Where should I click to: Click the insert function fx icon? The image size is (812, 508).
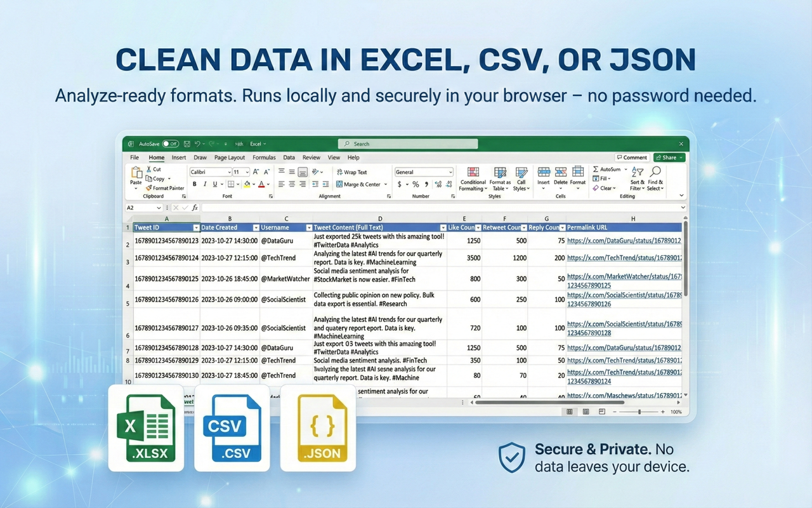pos(195,208)
